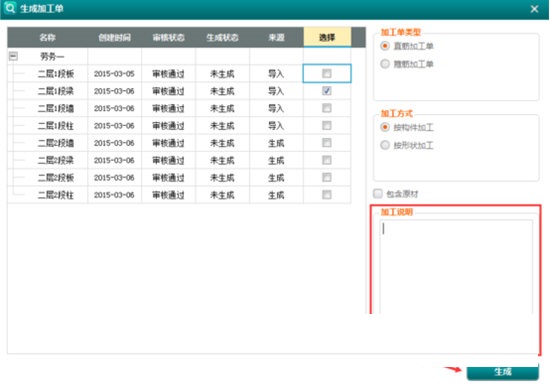Viewport: 550px width, 384px height.
Task: Click 二层2段梁 row's 审核通过 cell
Action: pos(168,160)
